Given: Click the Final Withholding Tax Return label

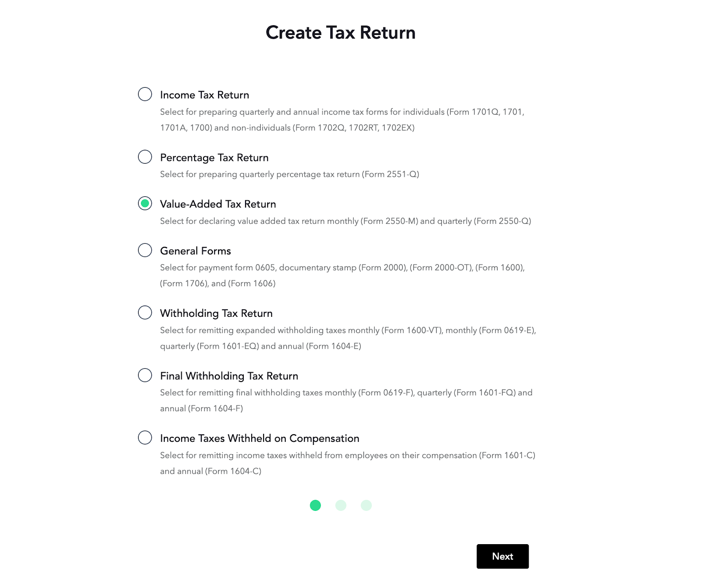Looking at the screenshot, I should [x=229, y=376].
